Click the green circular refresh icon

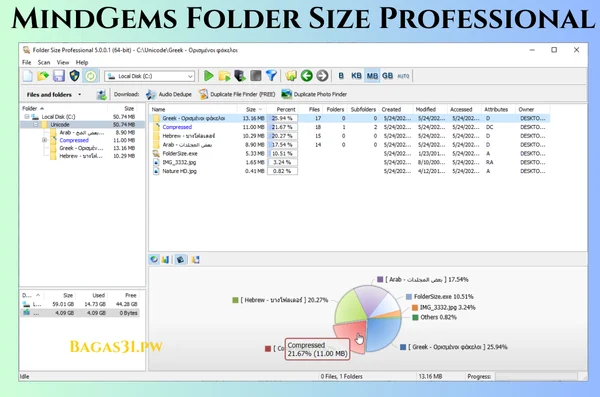pyautogui.click(x=91, y=76)
